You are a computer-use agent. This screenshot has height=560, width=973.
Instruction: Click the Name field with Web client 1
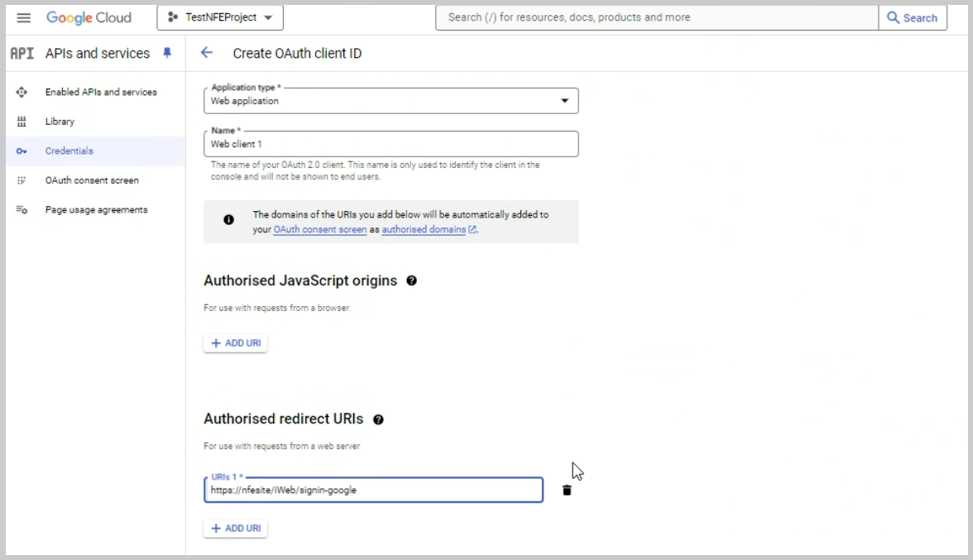tap(391, 144)
